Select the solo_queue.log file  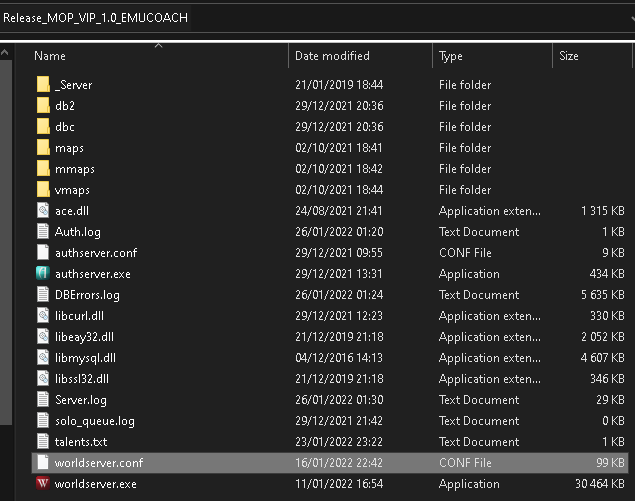click(94, 421)
